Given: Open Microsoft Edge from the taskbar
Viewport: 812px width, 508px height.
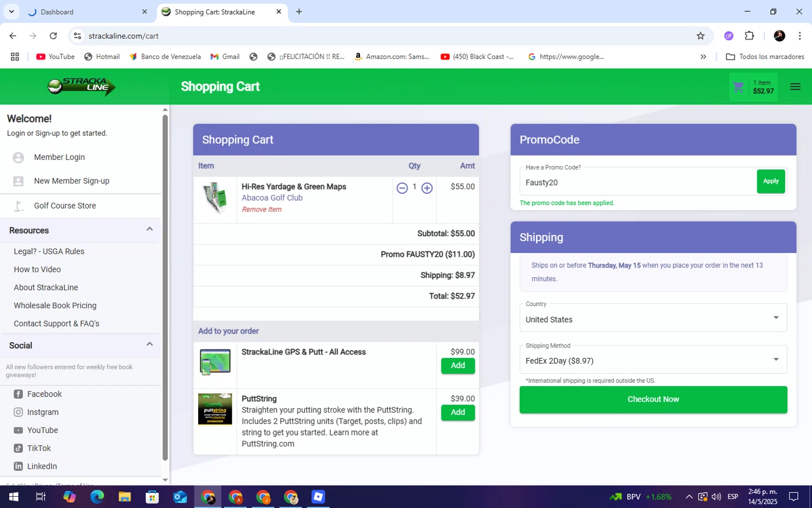Looking at the screenshot, I should (x=97, y=497).
